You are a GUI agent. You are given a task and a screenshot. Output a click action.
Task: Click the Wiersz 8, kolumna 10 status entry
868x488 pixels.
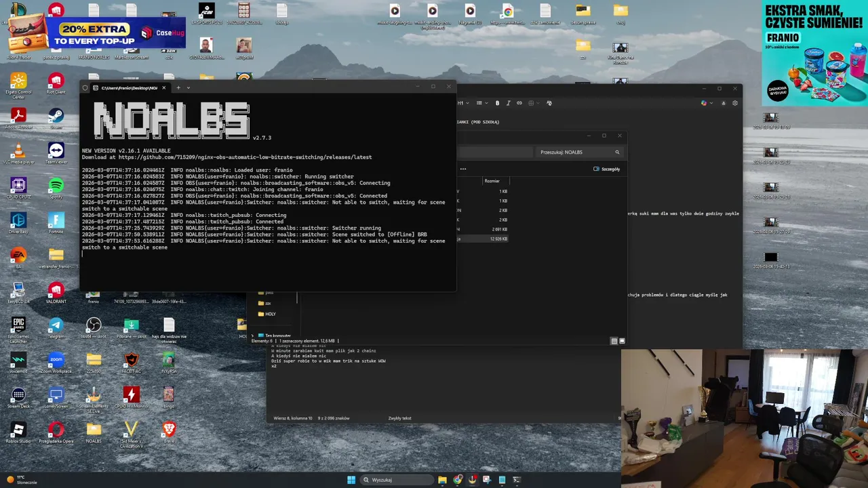pyautogui.click(x=293, y=418)
